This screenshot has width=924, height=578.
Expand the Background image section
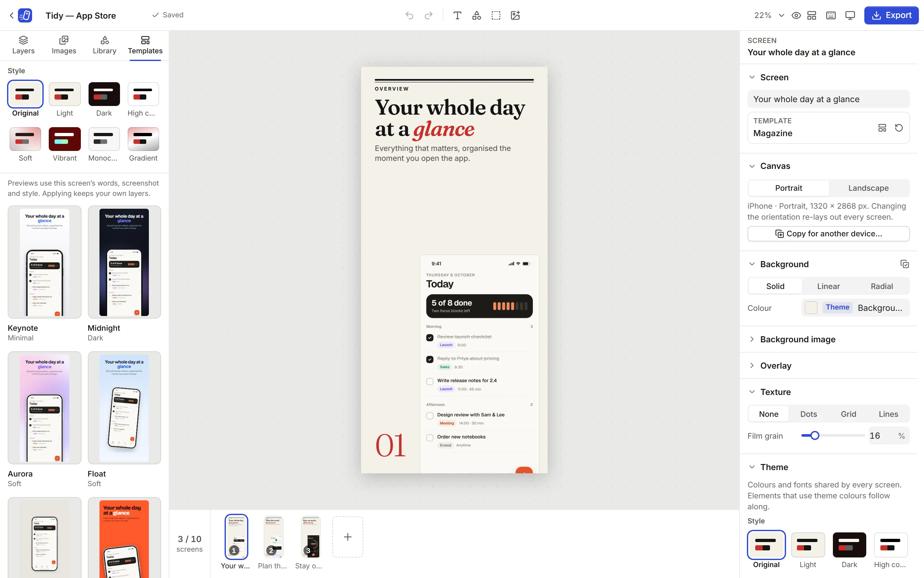point(752,339)
